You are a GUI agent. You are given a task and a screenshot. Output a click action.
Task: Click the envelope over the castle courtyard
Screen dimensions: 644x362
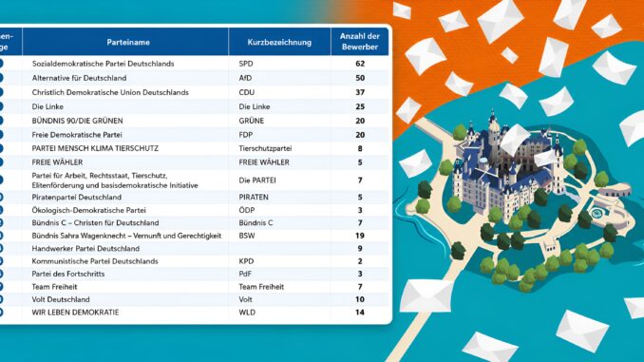[515, 138]
